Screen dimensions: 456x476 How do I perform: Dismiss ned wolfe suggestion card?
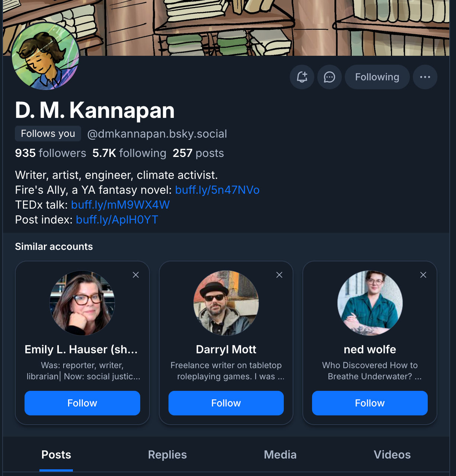click(x=423, y=275)
